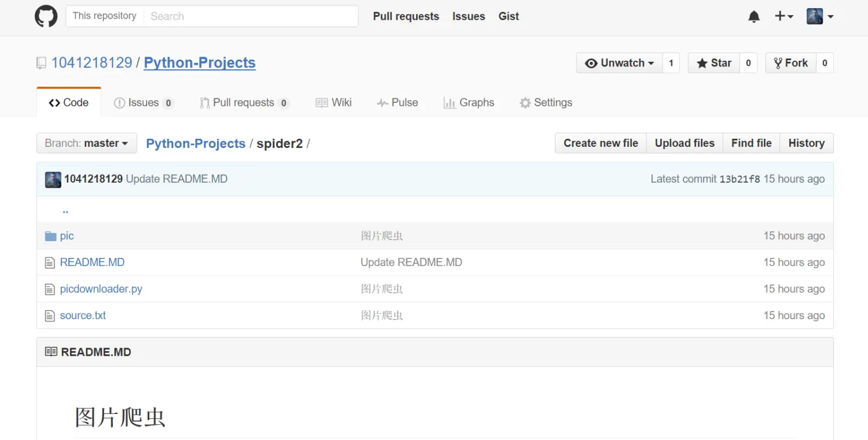
Task: Focus the Search input field
Action: 251,16
